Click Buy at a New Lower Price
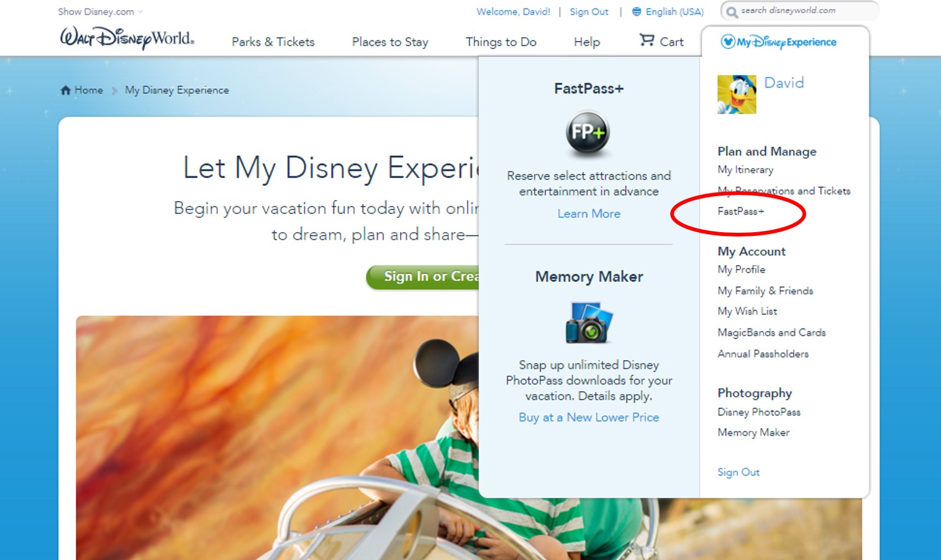Screen dimensions: 941x560 (x=589, y=417)
